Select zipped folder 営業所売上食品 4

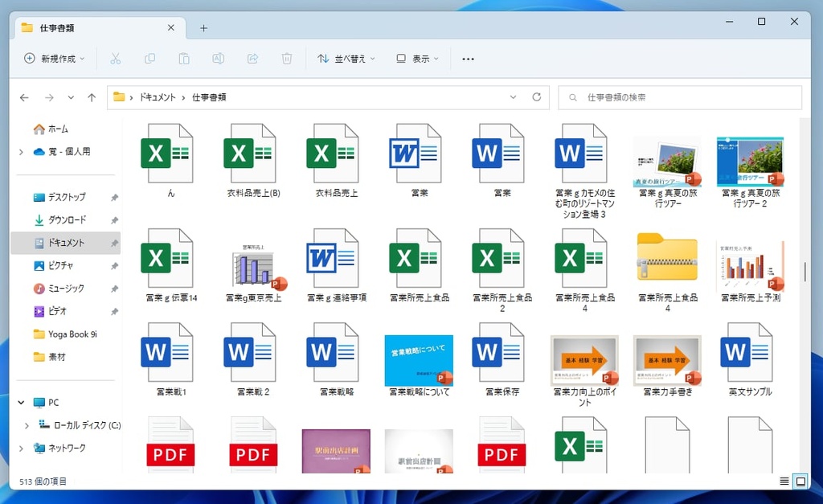click(x=668, y=272)
